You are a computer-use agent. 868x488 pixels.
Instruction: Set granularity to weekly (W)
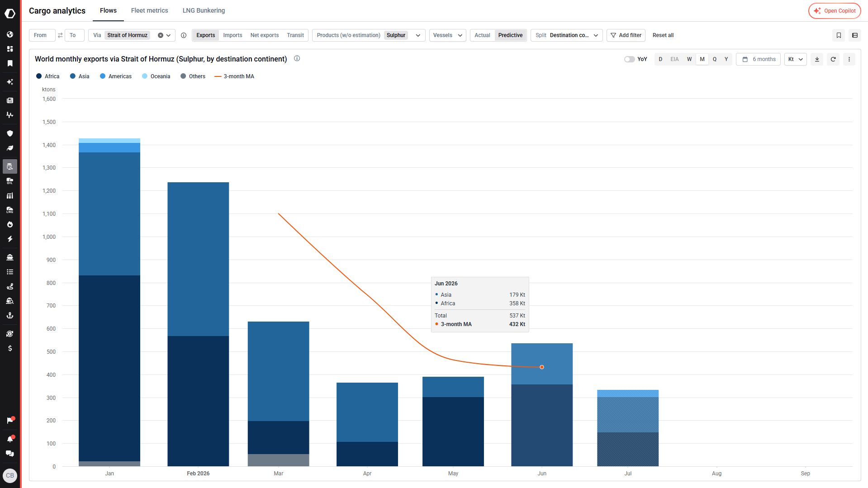tap(689, 59)
